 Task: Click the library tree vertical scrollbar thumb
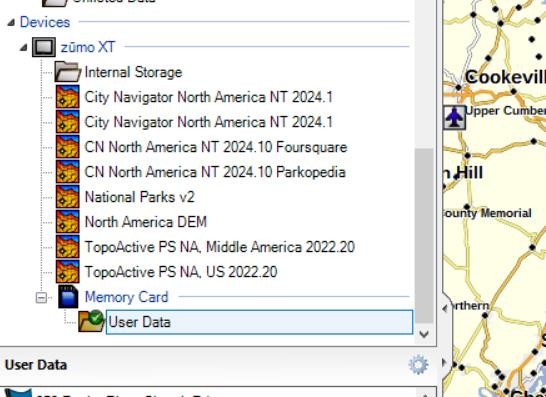(x=424, y=235)
